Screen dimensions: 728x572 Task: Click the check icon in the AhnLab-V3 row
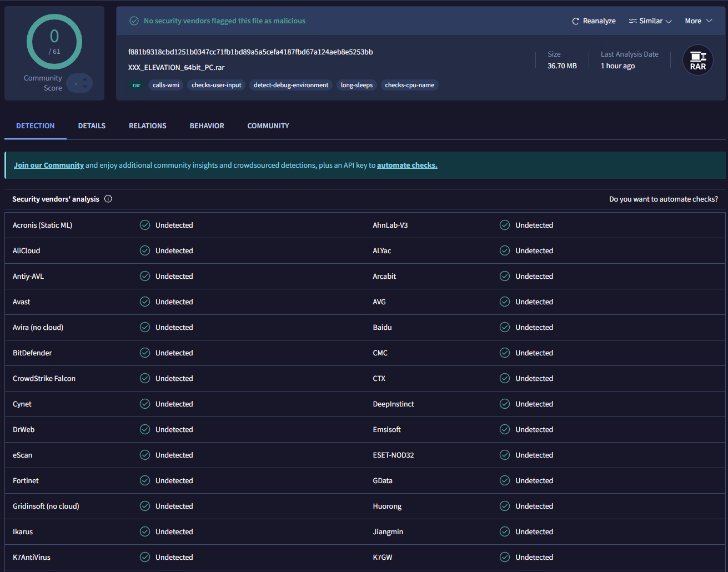[x=505, y=225]
